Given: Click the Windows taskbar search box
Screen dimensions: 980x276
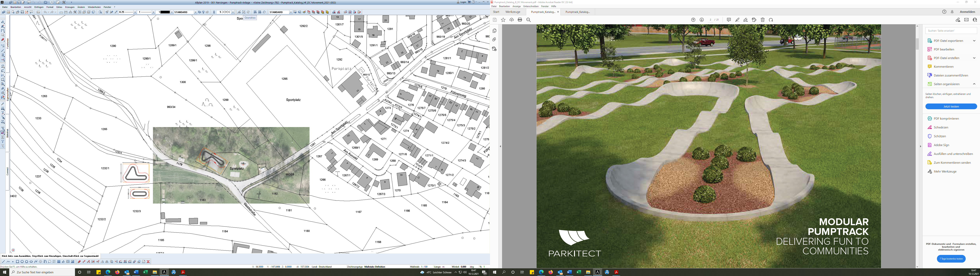Looking at the screenshot, I should 42,272.
